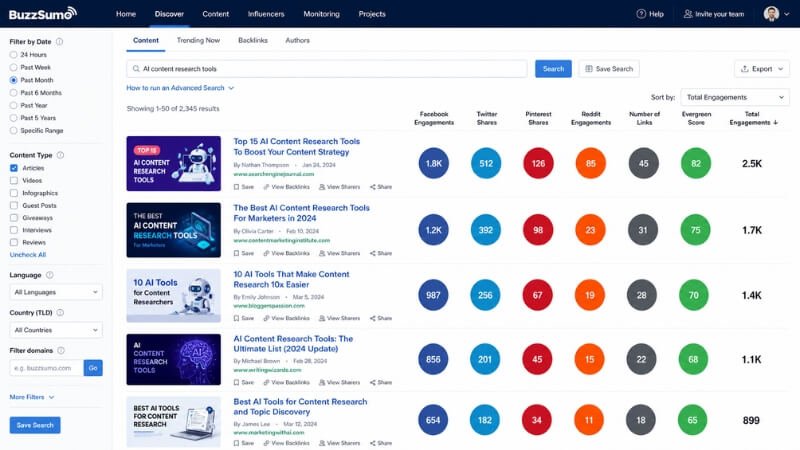
Task: Open the Influencers menu
Action: (x=266, y=14)
